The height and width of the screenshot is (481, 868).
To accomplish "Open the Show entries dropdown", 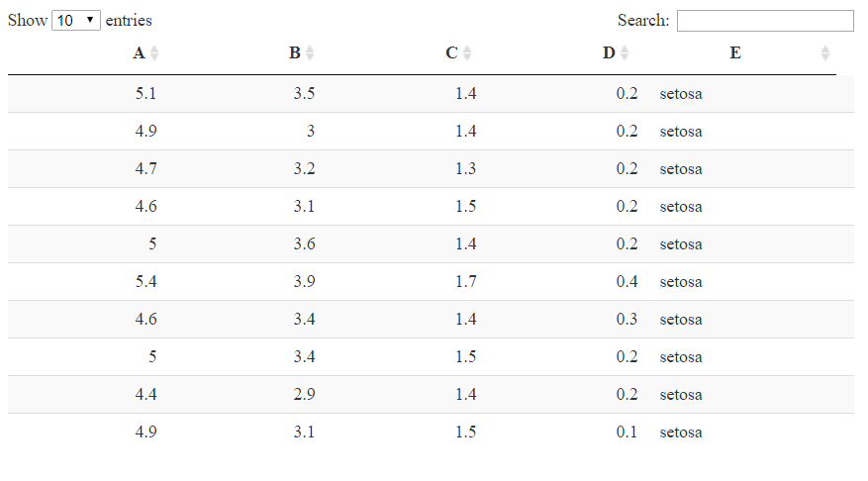I will [x=76, y=21].
